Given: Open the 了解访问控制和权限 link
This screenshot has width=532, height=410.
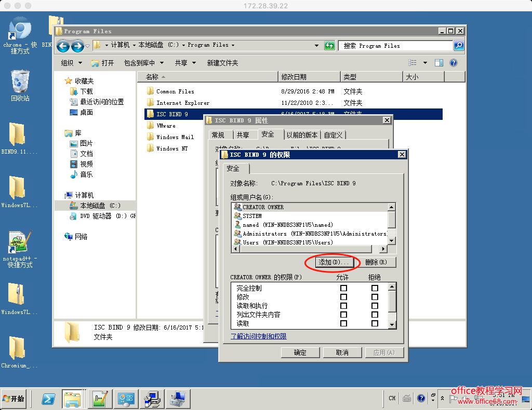Looking at the screenshot, I should tap(259, 336).
